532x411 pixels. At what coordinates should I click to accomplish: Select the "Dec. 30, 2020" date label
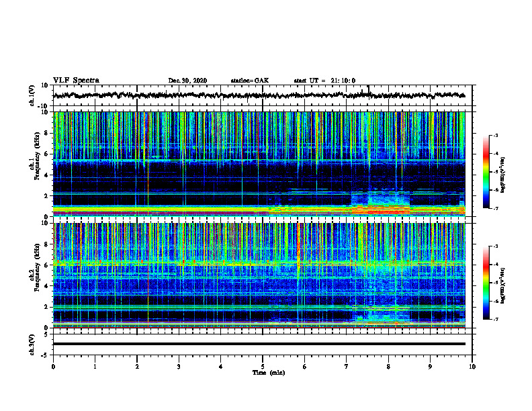187,81
